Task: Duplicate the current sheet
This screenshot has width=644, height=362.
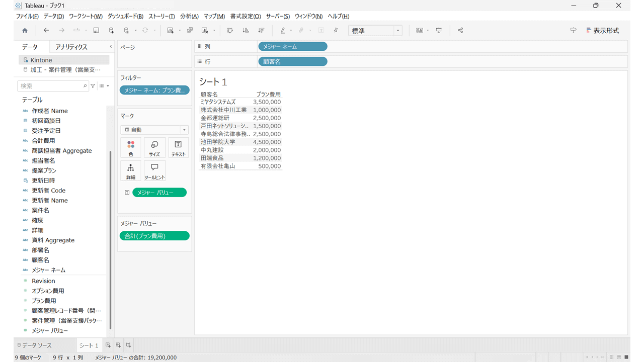Action: 190,31
